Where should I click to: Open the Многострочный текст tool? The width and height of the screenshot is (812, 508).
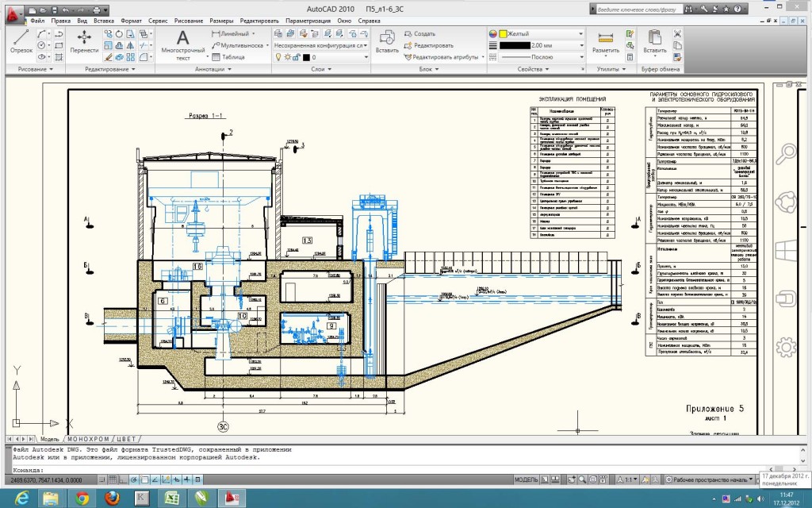(183, 45)
